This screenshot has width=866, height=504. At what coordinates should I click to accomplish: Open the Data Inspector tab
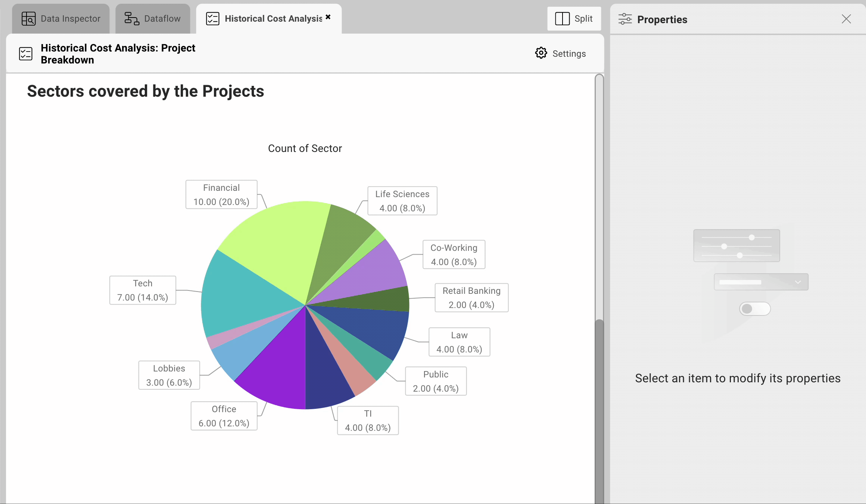tap(61, 19)
